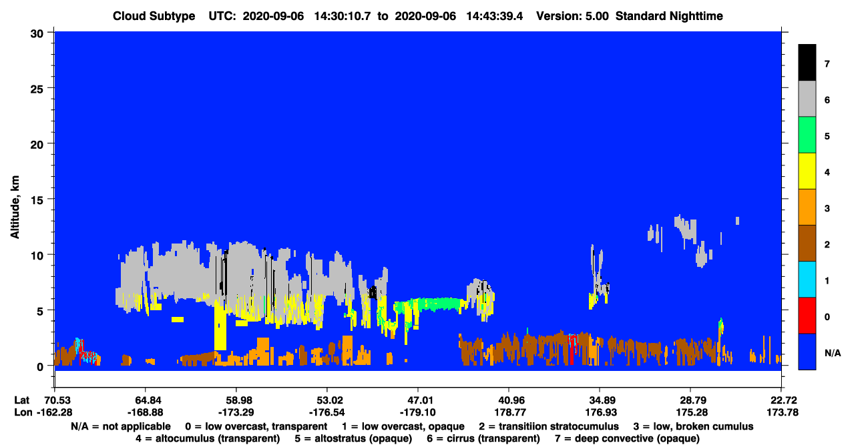The image size is (868, 445).
Task: Click the colorbar label 'N/A'
Action: click(832, 353)
